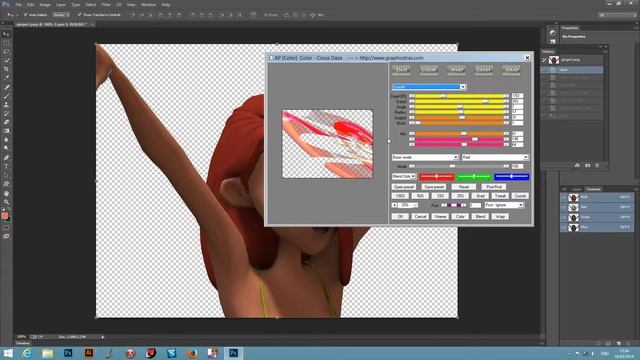The image size is (640, 360).
Task: Click the Save preset button
Action: (434, 187)
